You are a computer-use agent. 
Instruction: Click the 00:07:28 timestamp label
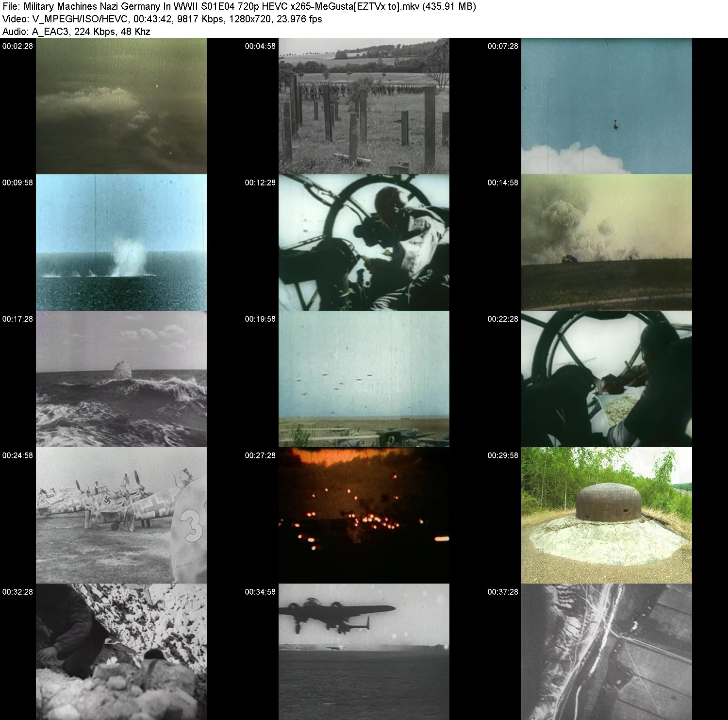503,46
